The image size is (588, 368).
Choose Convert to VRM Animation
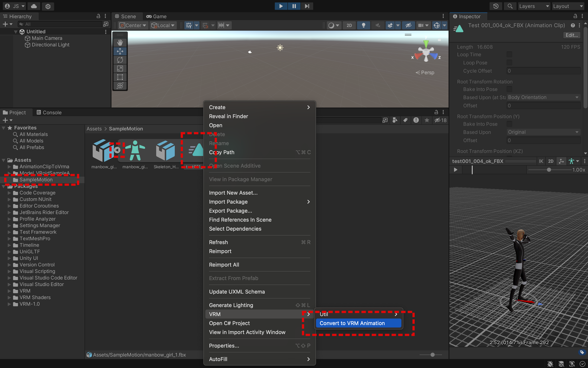click(x=359, y=323)
